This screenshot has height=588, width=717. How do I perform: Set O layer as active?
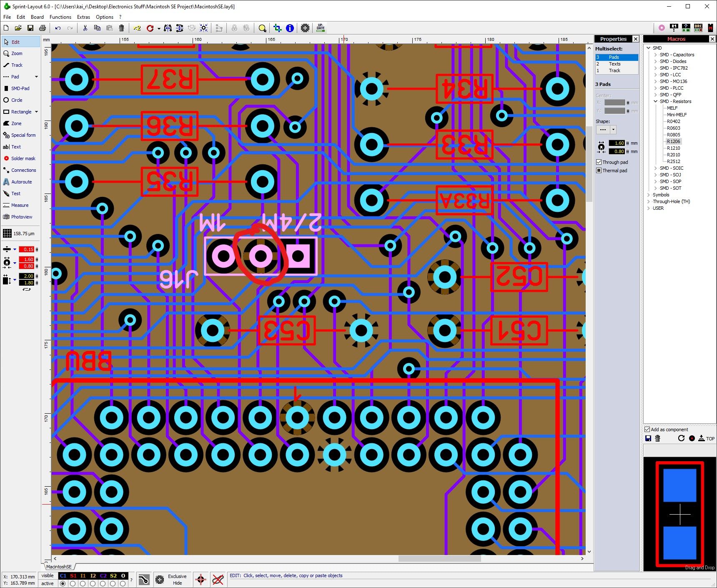(123, 583)
